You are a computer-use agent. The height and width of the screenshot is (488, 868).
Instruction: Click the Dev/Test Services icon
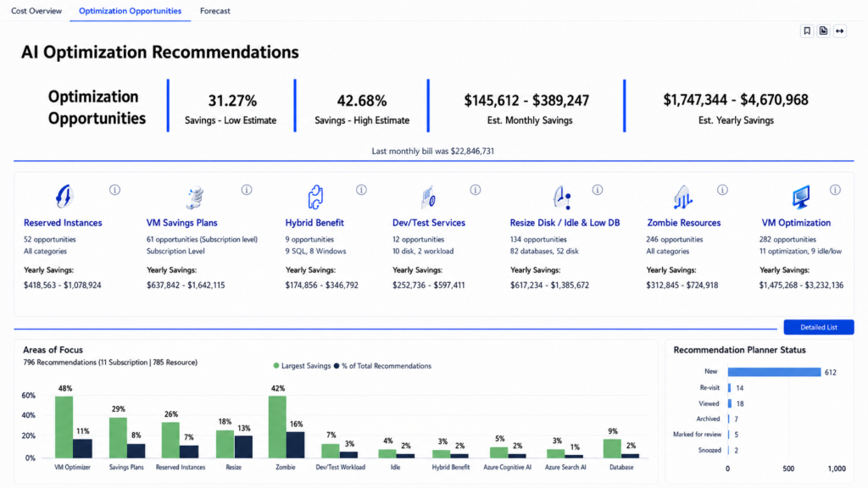[x=428, y=197]
